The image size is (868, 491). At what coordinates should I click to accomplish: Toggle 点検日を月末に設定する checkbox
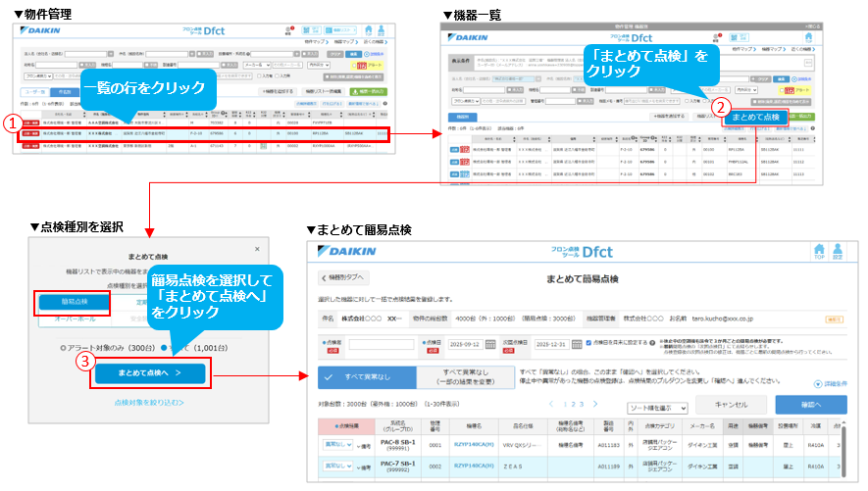pos(587,344)
